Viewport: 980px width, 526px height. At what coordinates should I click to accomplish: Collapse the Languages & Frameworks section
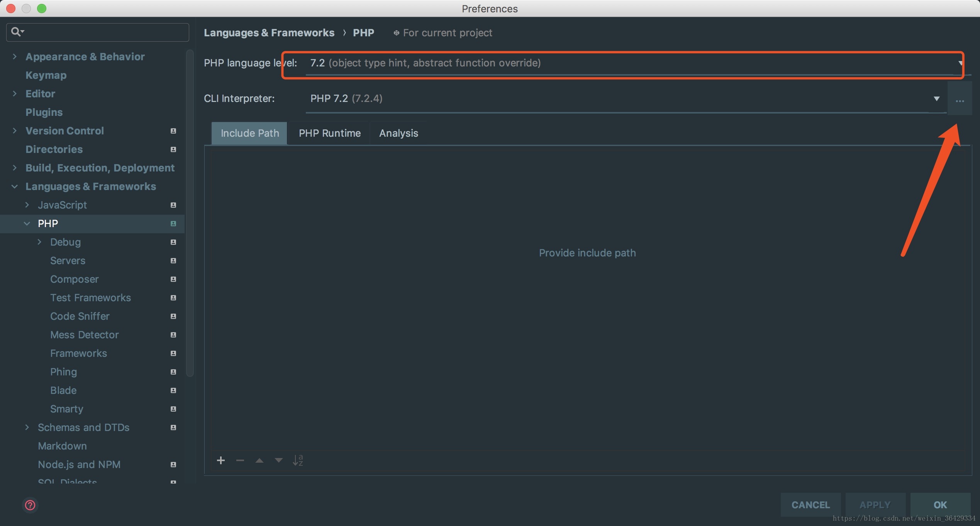pos(15,187)
